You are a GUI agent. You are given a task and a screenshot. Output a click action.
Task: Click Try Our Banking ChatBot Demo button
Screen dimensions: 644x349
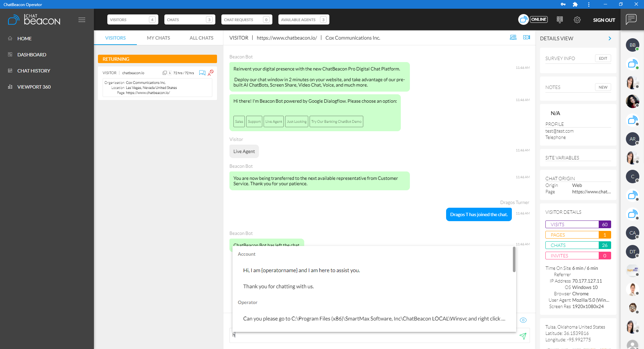pyautogui.click(x=336, y=121)
